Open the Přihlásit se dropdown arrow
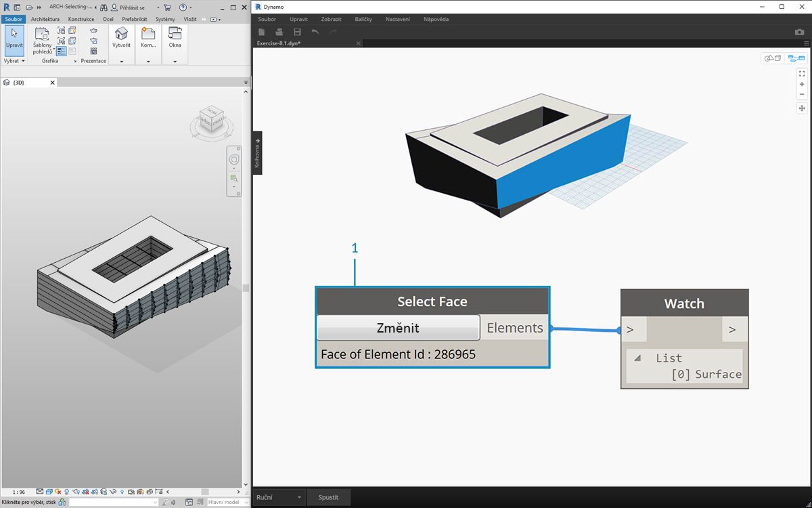The width and height of the screenshot is (812, 508). click(x=158, y=7)
